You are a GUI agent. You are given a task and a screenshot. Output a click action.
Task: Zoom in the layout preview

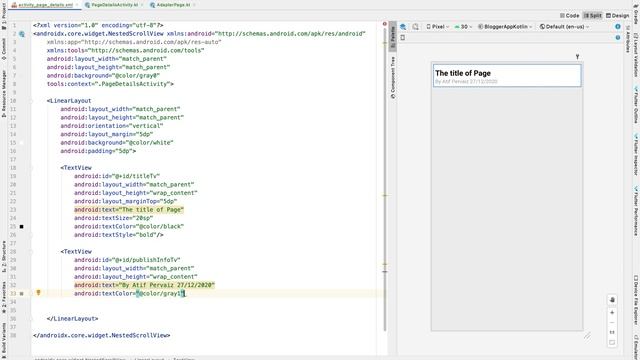[x=612, y=313]
